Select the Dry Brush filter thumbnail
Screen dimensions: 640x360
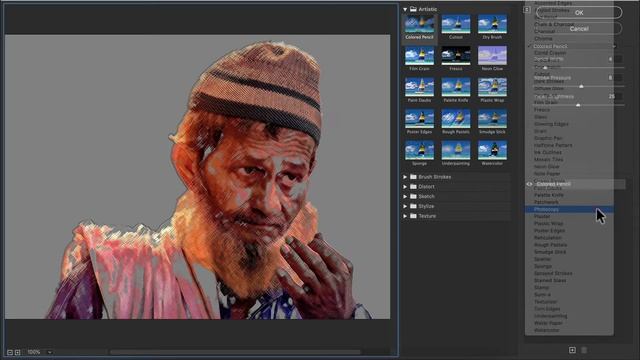point(492,24)
